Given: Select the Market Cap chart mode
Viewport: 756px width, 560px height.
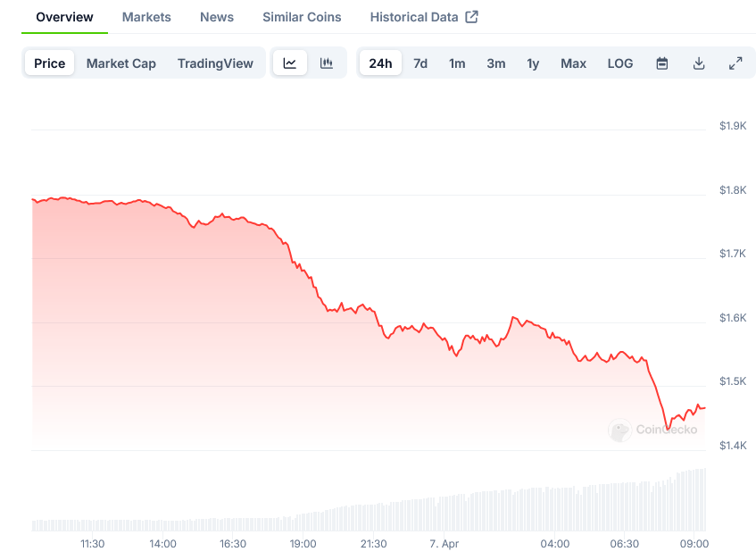Looking at the screenshot, I should pyautogui.click(x=121, y=63).
